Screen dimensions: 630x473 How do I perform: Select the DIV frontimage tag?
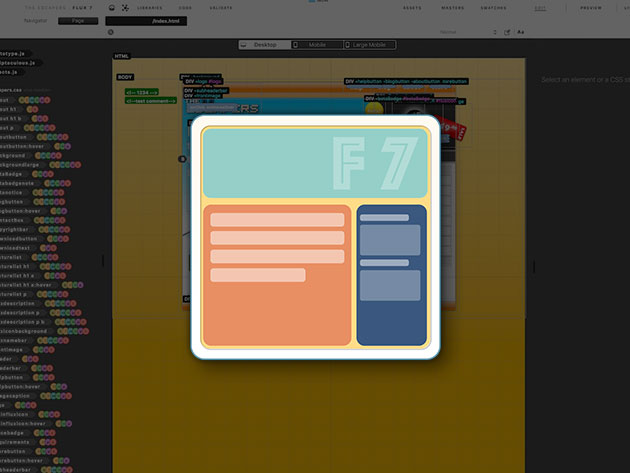coord(202,96)
